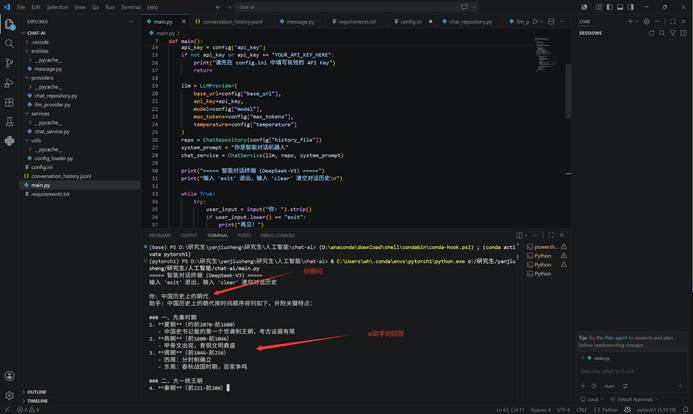Open the Run and Debug view

[x=9, y=83]
